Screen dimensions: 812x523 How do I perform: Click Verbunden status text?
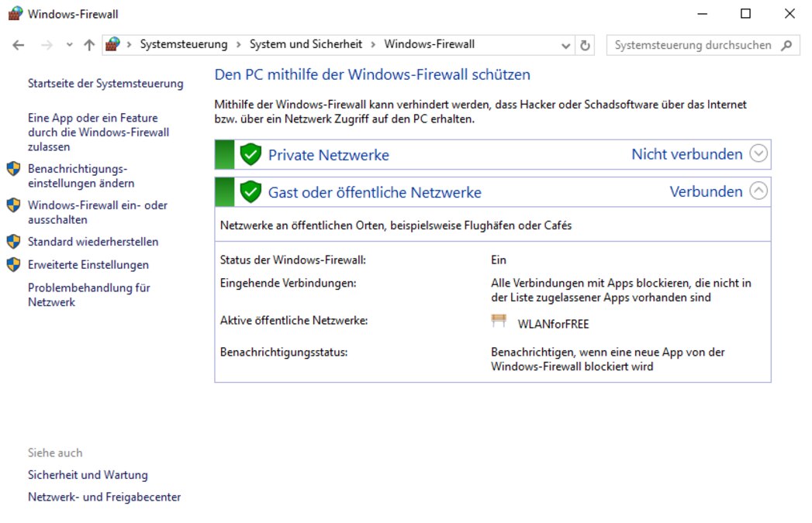(706, 192)
